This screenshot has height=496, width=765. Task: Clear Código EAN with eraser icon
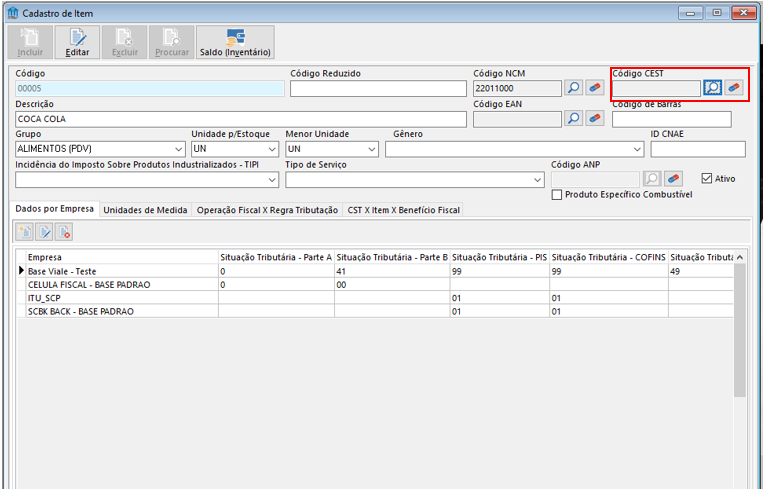595,118
